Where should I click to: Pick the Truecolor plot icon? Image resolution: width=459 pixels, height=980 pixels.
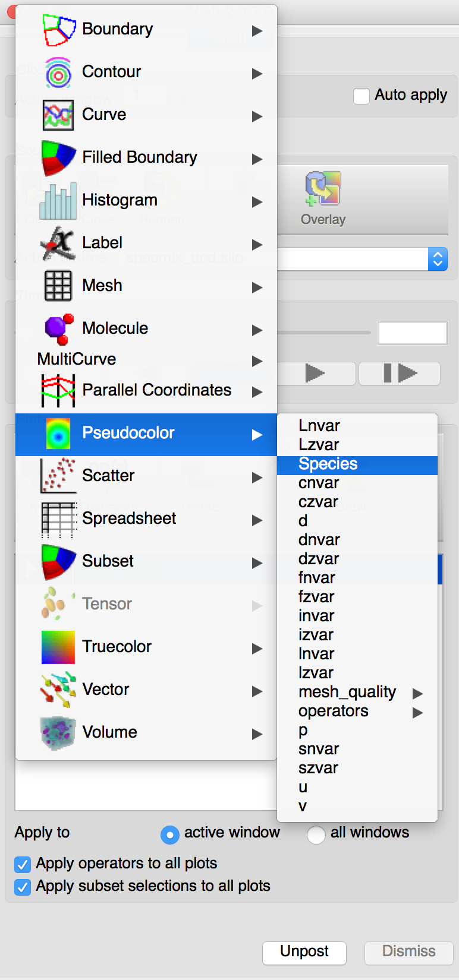click(x=58, y=647)
